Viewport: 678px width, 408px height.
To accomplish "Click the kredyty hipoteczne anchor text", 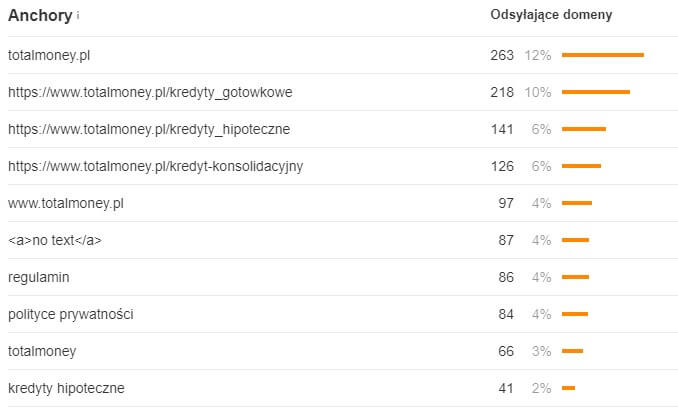I will click(66, 388).
